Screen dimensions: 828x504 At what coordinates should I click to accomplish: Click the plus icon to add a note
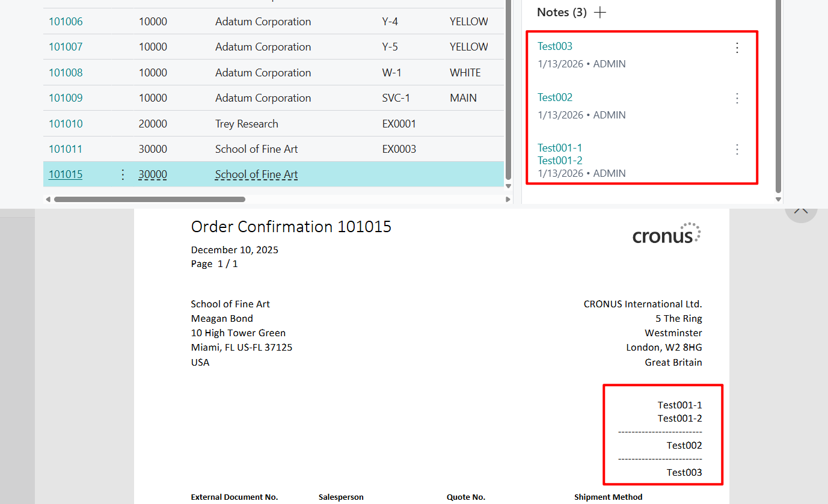click(600, 12)
